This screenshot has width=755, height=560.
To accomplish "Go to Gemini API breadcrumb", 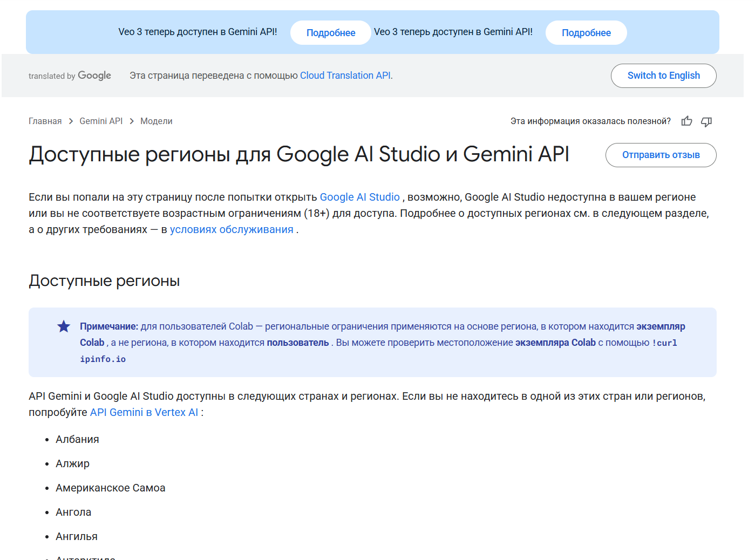I will pos(101,121).
